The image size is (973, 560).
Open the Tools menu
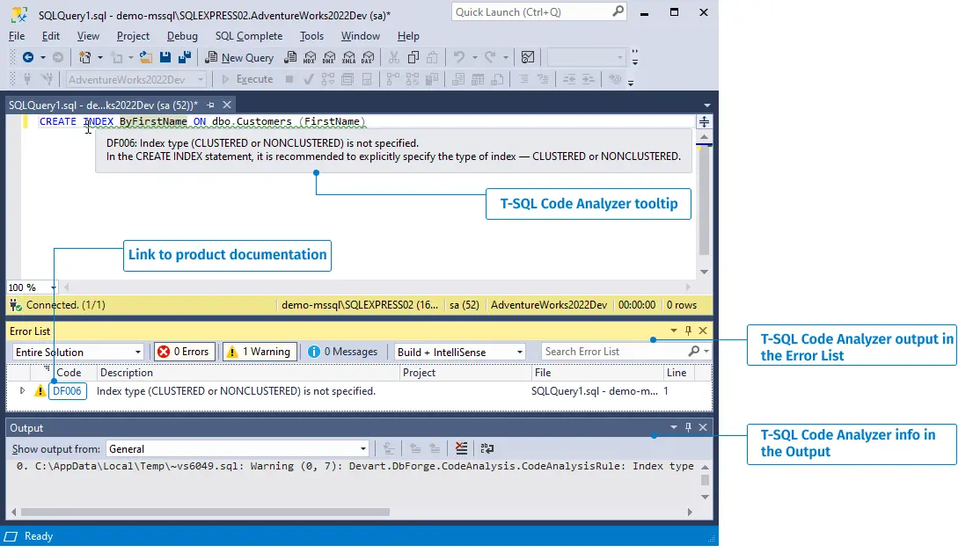(311, 36)
